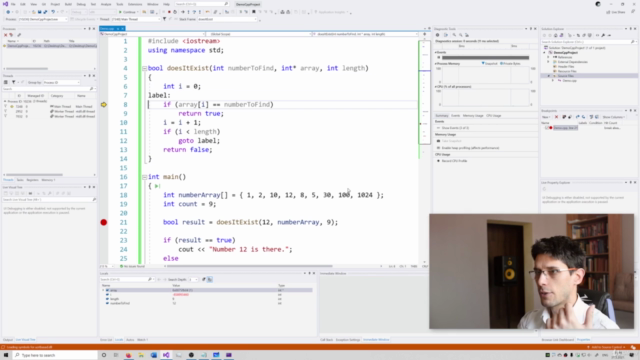Image resolution: width=640 pixels, height=360 pixels.
Task: Open the Call Stack tab
Action: [326, 340]
